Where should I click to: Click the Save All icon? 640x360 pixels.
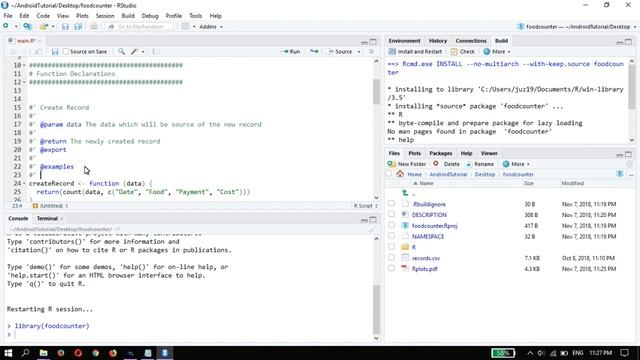[x=78, y=27]
